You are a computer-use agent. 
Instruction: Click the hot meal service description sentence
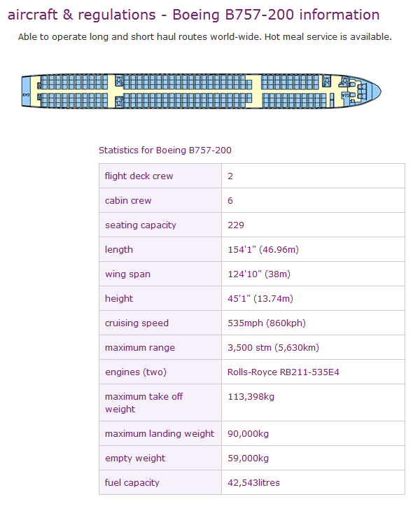204,36
